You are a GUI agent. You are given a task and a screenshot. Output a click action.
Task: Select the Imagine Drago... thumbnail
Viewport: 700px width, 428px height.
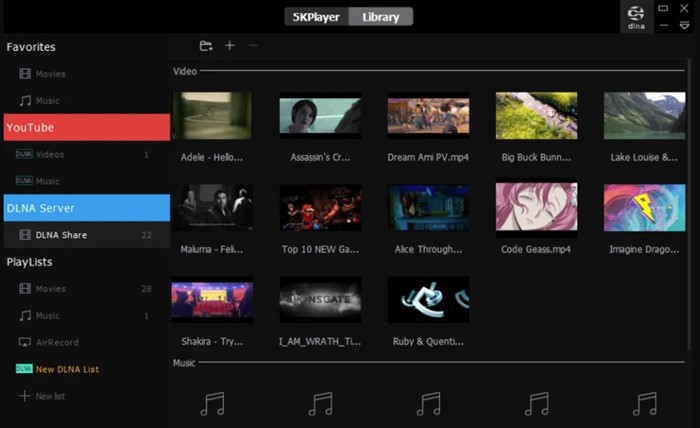[645, 208]
